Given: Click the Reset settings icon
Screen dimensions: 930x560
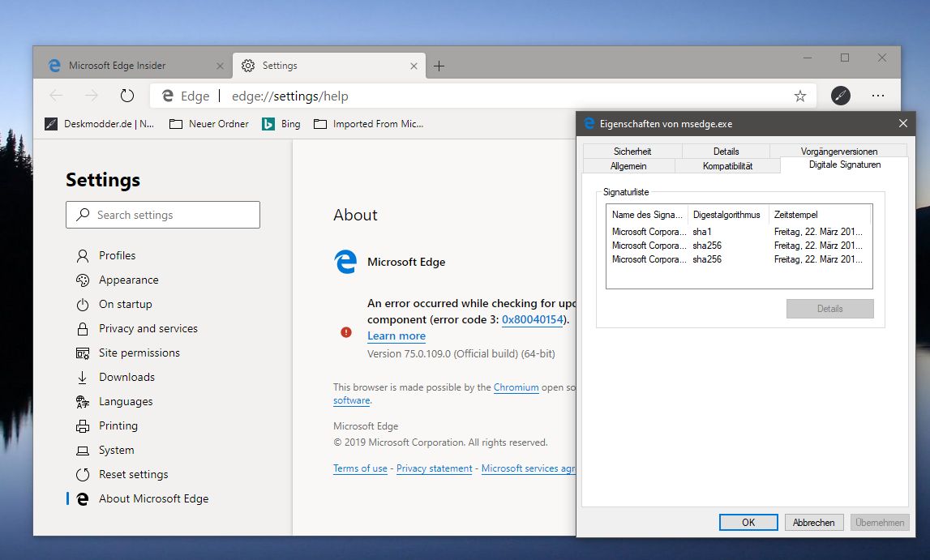Looking at the screenshot, I should 83,475.
